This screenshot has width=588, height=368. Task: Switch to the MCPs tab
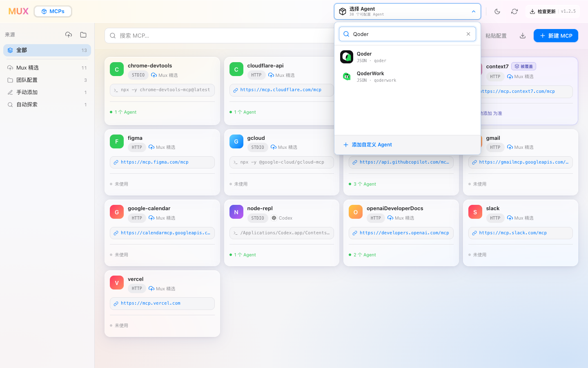(53, 11)
